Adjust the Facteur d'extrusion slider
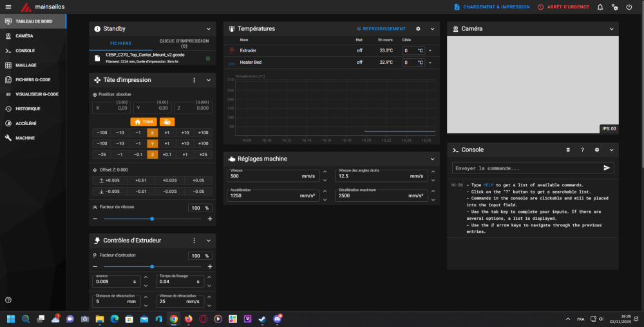Screen dimensions: 644x327 [x=153, y=266]
